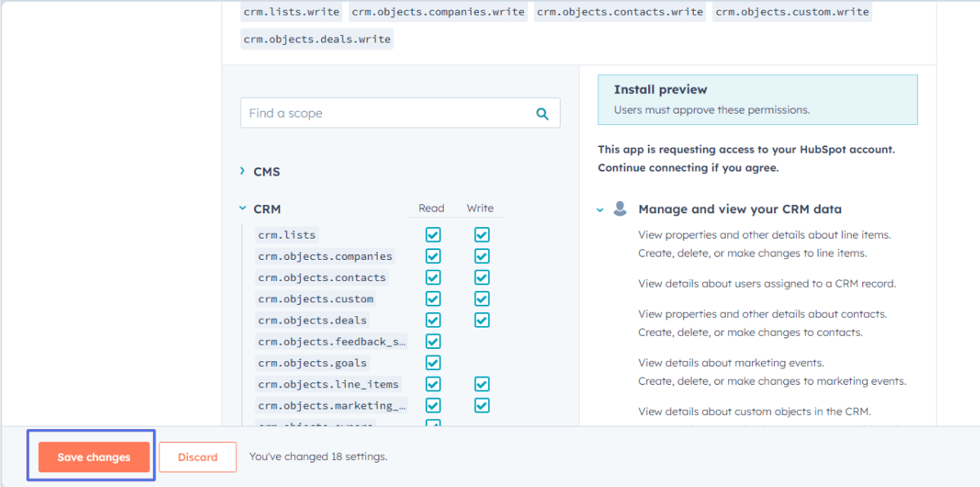
Task: Disable Read access for crm.objects.goals
Action: point(432,362)
